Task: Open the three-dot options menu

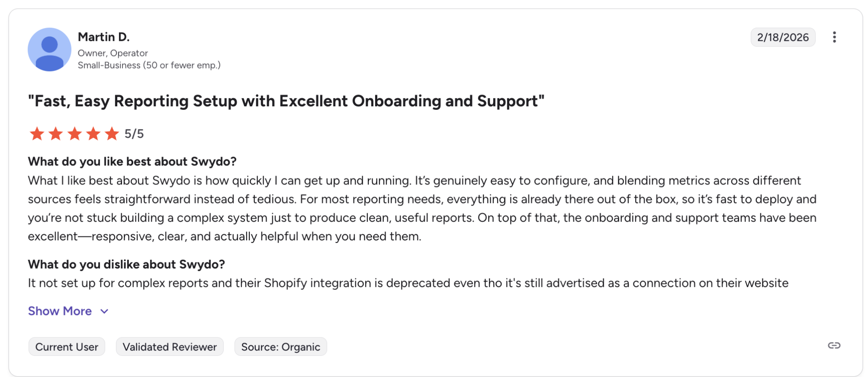Action: pyautogui.click(x=834, y=37)
